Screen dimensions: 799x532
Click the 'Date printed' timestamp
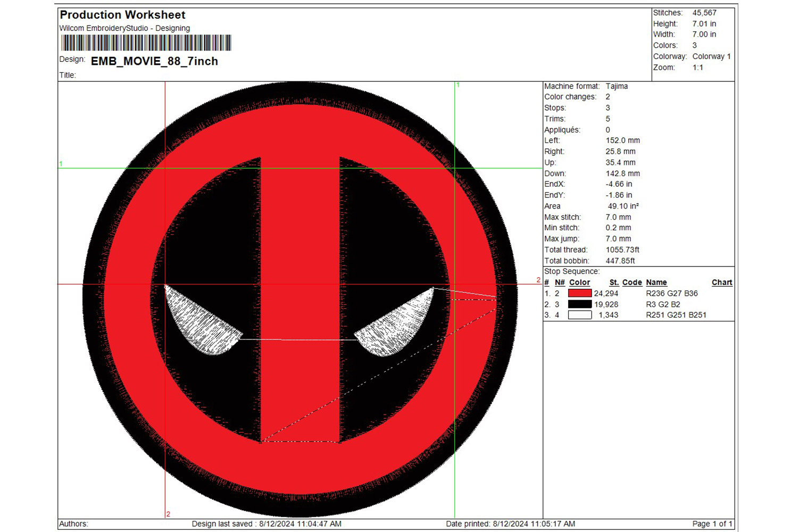[511, 524]
